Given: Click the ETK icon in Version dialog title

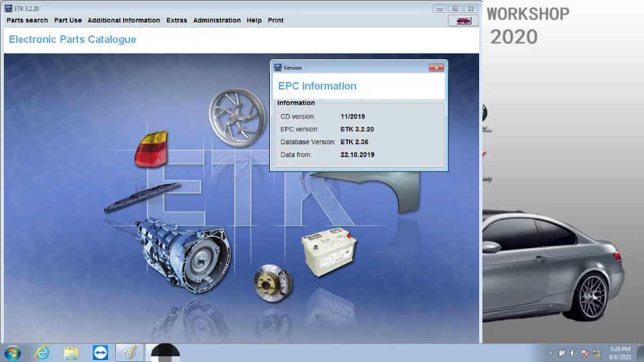Looking at the screenshot, I should click(278, 68).
